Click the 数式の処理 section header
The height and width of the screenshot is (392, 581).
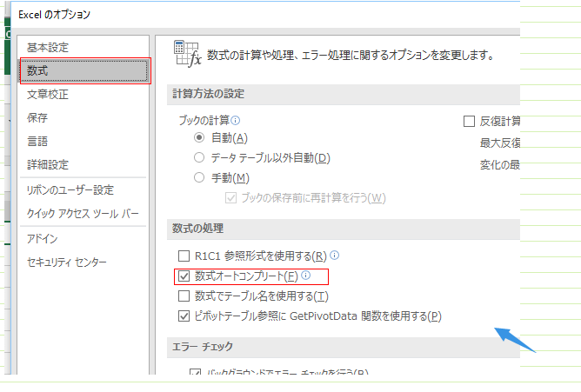(197, 229)
